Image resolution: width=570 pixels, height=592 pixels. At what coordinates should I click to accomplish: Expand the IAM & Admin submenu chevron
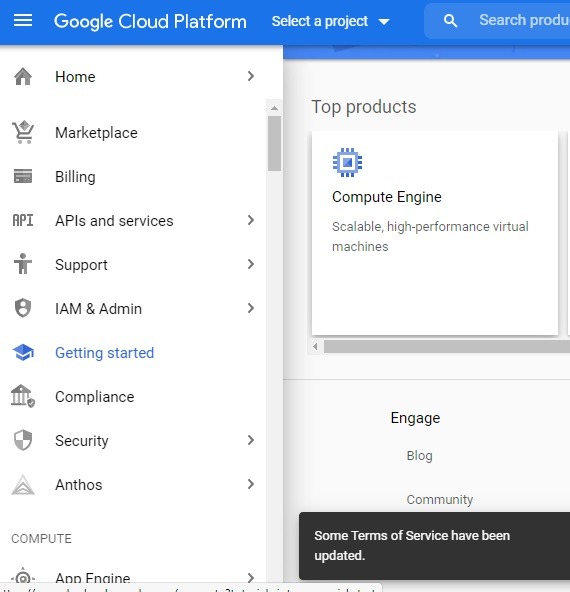tap(251, 308)
